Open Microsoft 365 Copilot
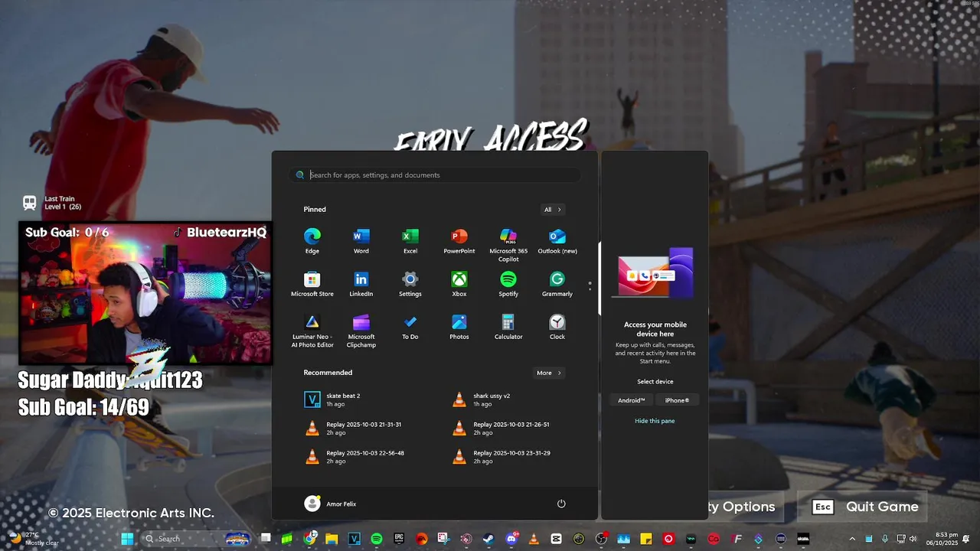The image size is (980, 551). tap(508, 244)
